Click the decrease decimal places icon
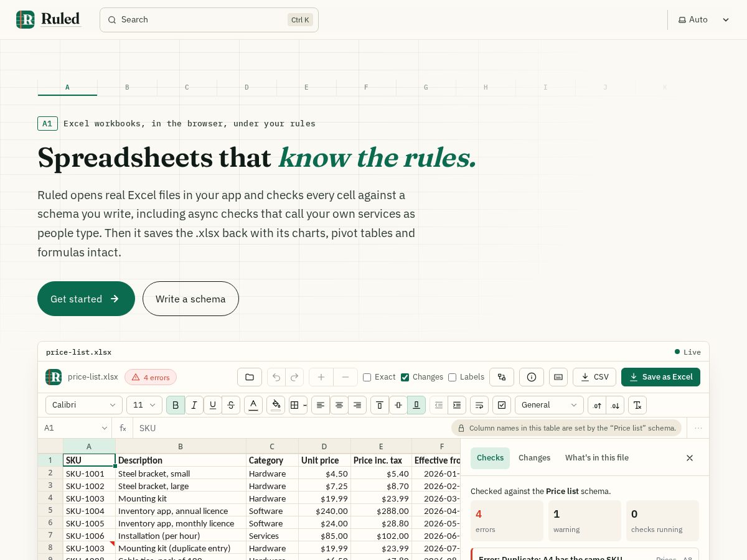Screen dimensions: 747x560 (x=615, y=405)
